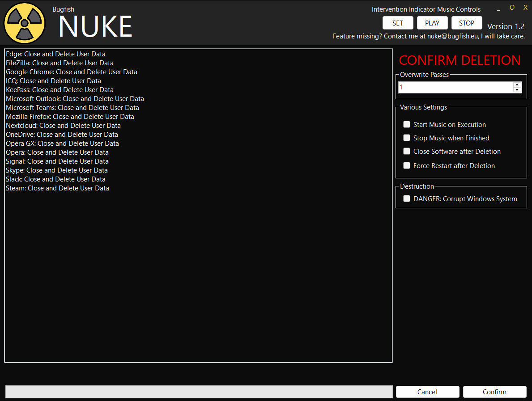This screenshot has height=401, width=532.
Task: Select the Microsoft Teams delete row
Action: tap(199, 107)
